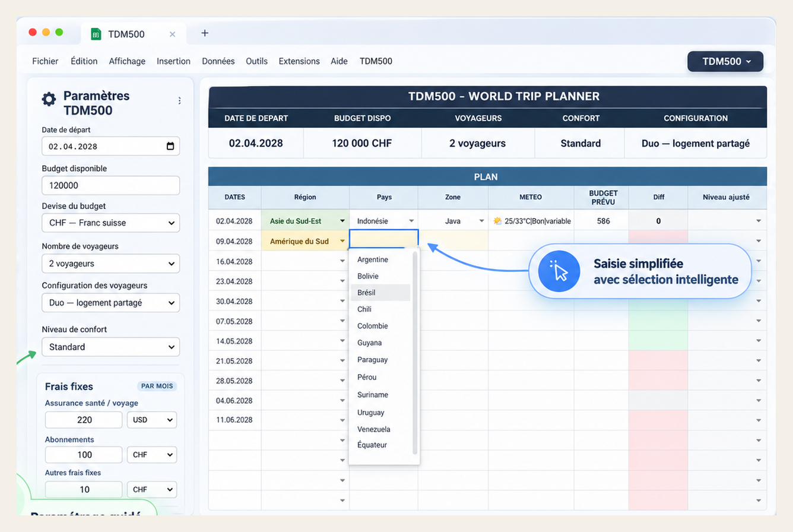Click the Niveau ajusté column header
The height and width of the screenshot is (532, 793).
727,197
